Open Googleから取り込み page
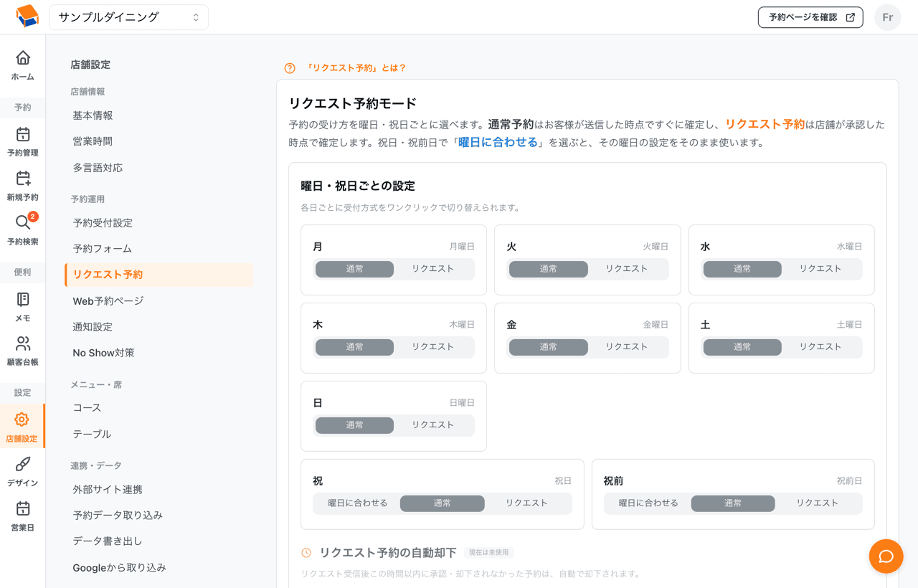 [159, 568]
